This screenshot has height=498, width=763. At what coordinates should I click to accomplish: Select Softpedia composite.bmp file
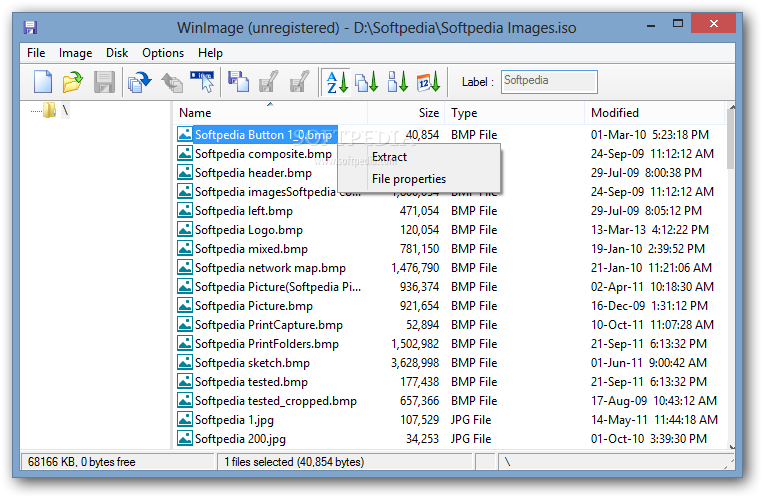point(263,154)
